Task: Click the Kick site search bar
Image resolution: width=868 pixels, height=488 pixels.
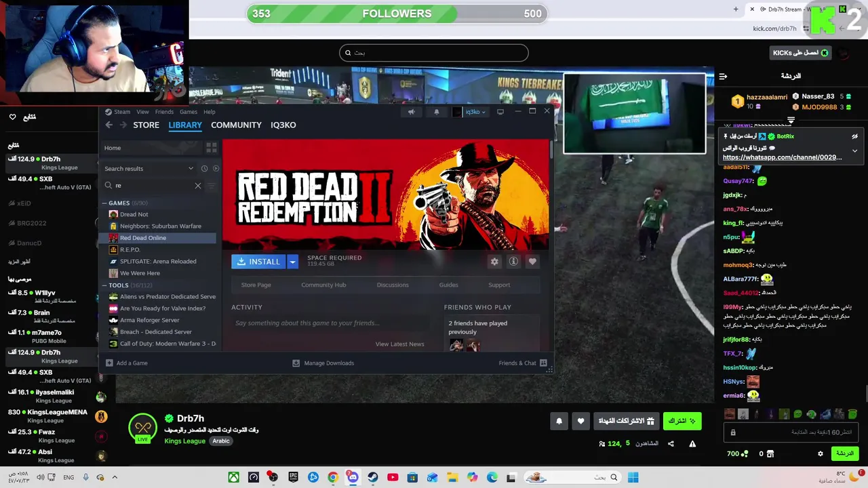Action: [x=434, y=53]
